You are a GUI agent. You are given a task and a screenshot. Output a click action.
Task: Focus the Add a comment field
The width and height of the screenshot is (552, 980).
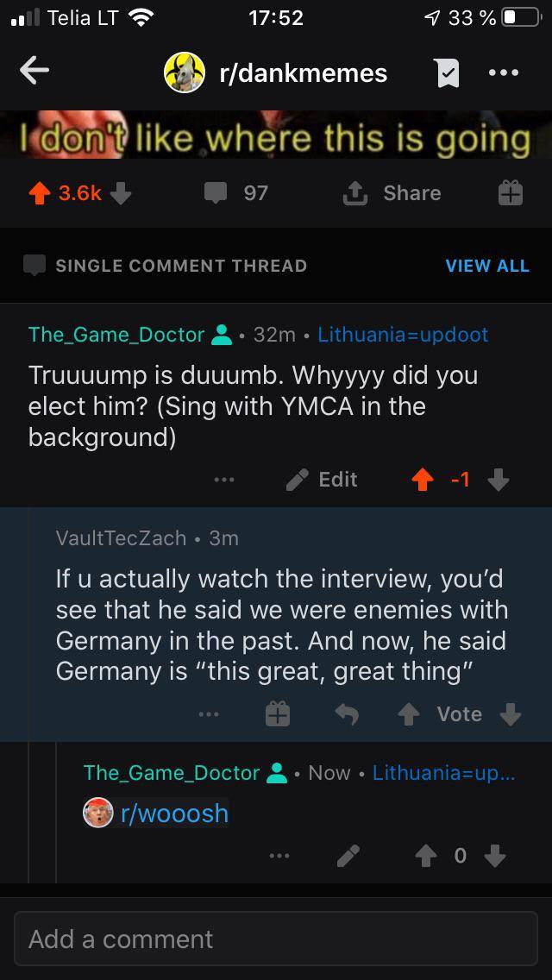[276, 939]
